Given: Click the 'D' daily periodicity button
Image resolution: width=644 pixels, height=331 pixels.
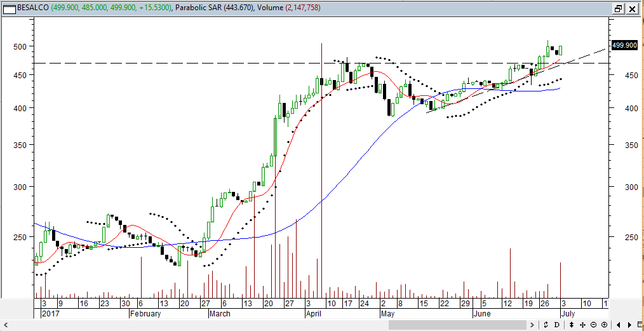Looking at the screenshot, I should 557,325.
